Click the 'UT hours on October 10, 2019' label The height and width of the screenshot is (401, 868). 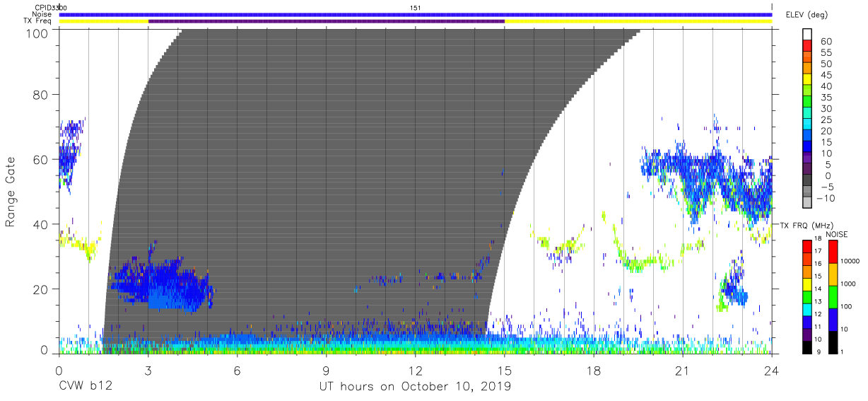point(414,387)
